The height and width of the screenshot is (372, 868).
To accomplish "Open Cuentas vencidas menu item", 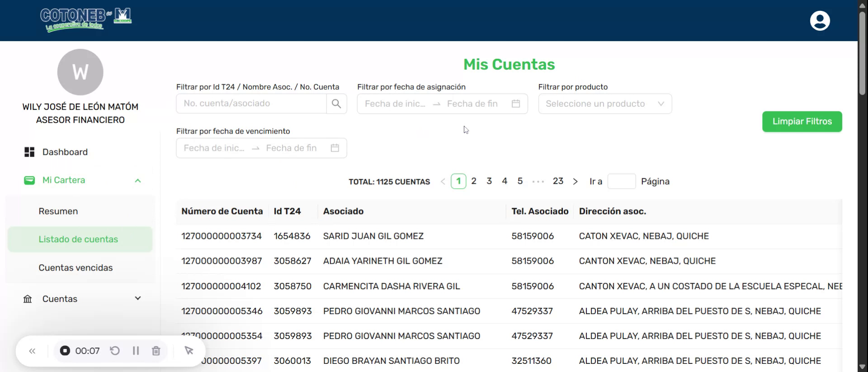I will pyautogui.click(x=75, y=268).
